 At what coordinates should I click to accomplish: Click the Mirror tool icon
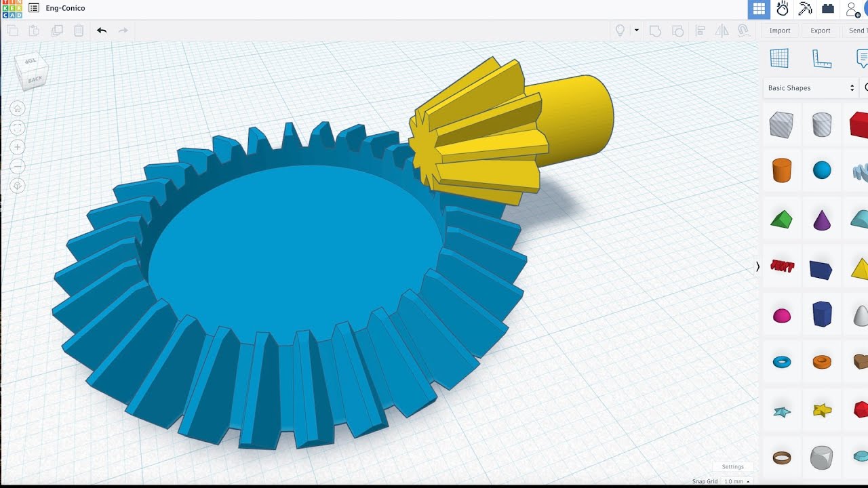[x=722, y=30]
